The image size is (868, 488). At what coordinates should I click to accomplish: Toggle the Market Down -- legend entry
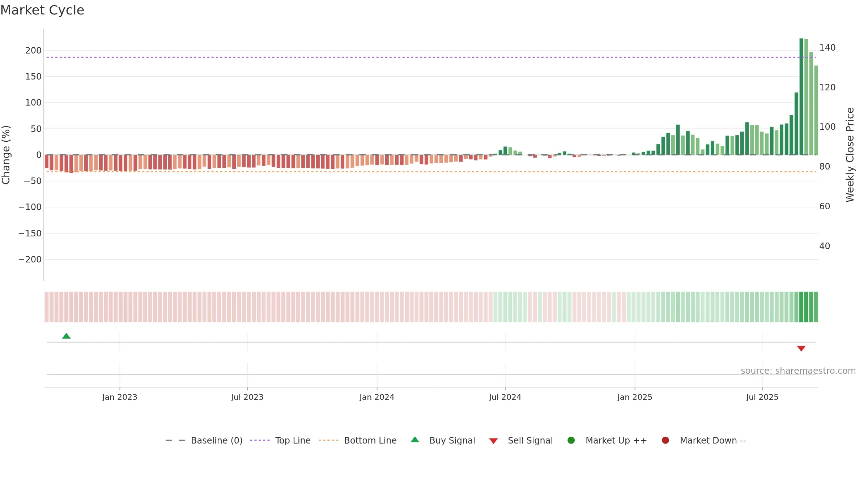(x=703, y=440)
